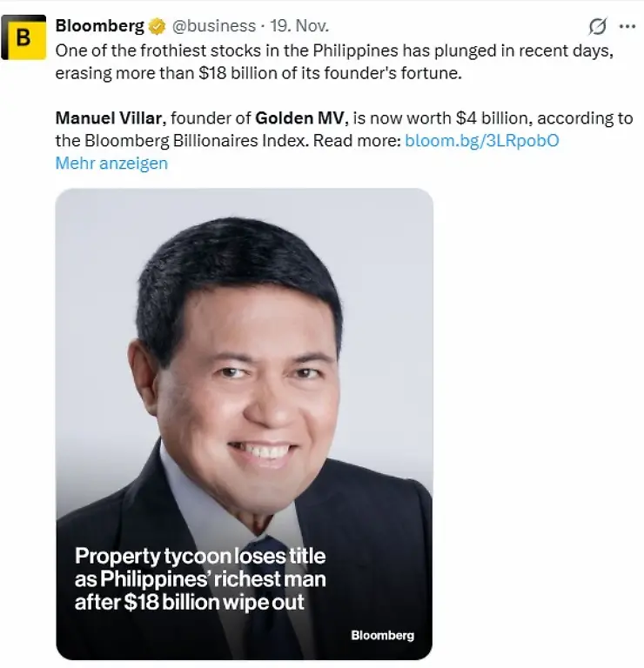Click the bold Golden MV text
Image resolution: width=644 pixels, height=668 pixels.
[299, 118]
